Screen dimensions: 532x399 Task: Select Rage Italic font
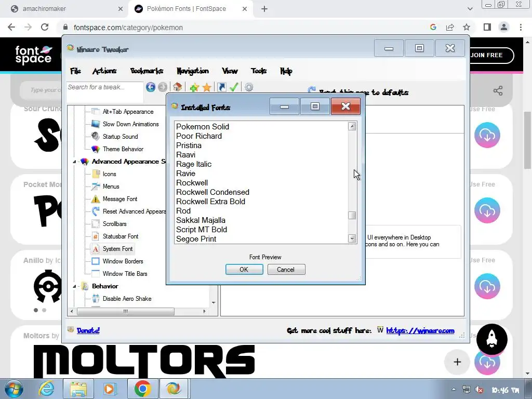pos(194,164)
